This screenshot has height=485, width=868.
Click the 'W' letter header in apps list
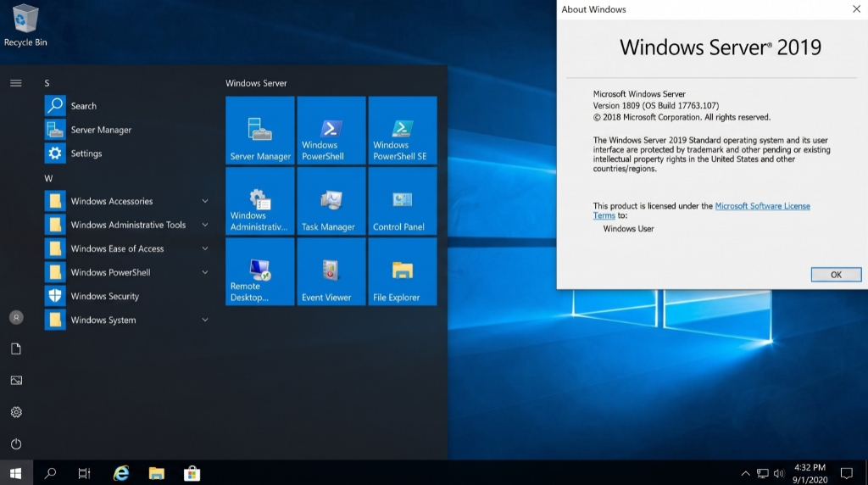tap(48, 178)
